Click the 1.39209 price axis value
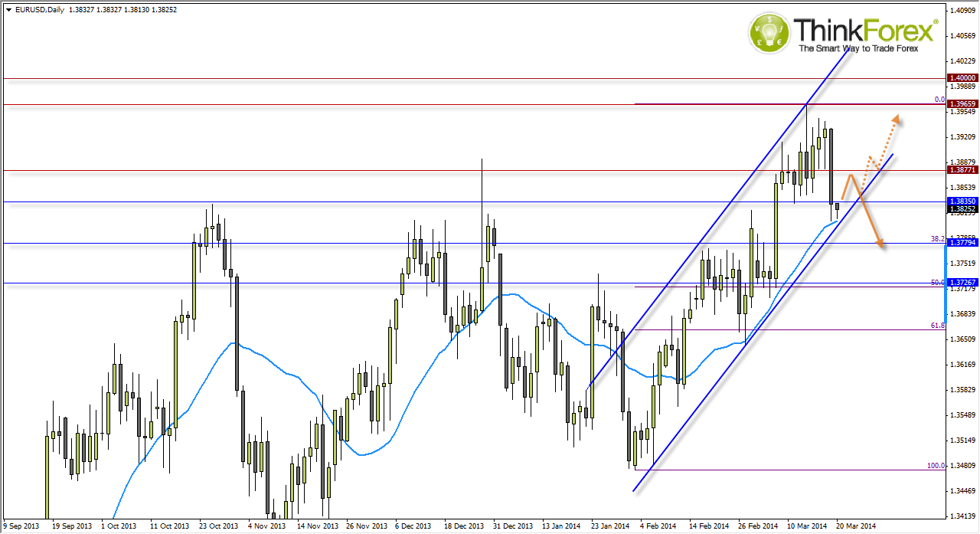The width and height of the screenshot is (980, 534). [x=963, y=137]
